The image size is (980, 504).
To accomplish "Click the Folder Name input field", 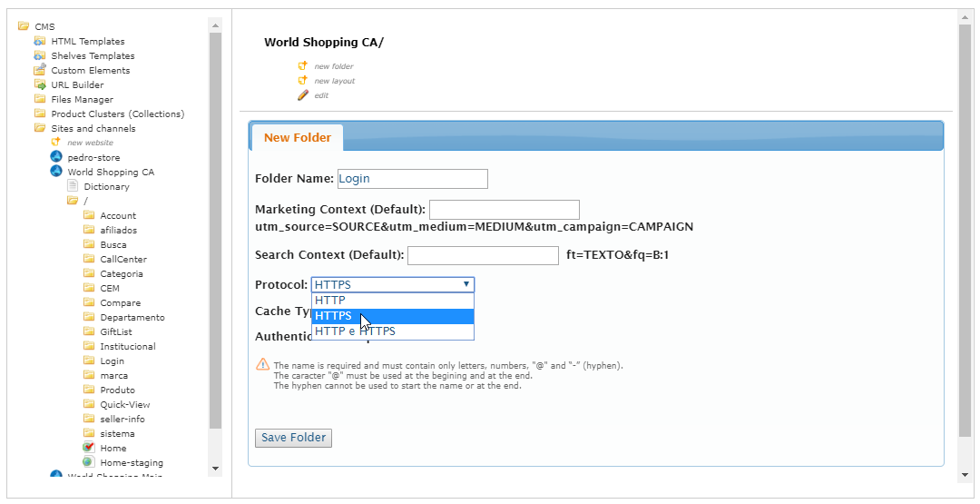I will point(412,179).
